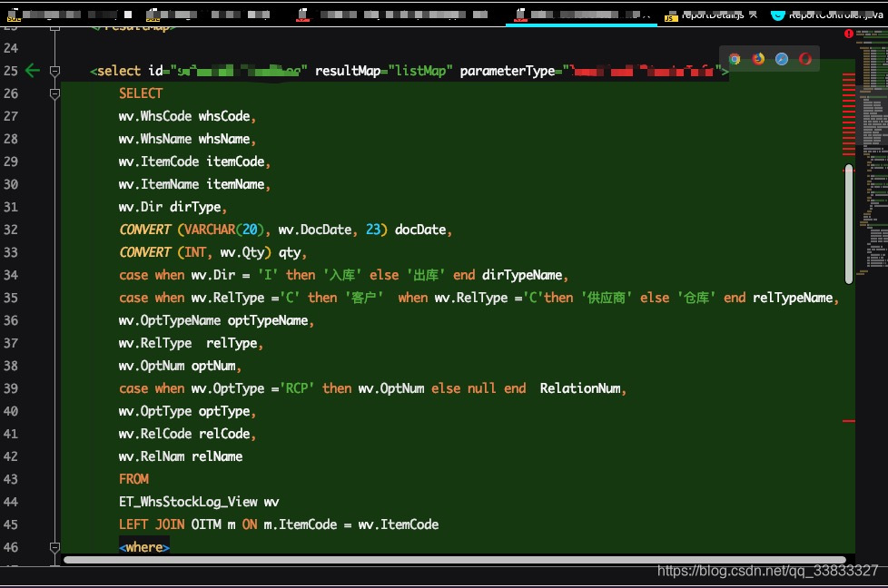Click the horizontal editor scrollbar

click(455, 560)
